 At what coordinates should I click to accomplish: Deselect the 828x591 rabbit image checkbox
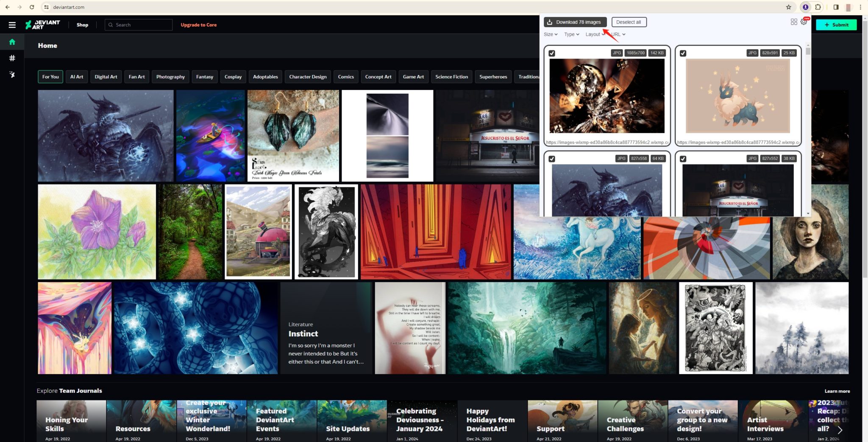pos(683,53)
